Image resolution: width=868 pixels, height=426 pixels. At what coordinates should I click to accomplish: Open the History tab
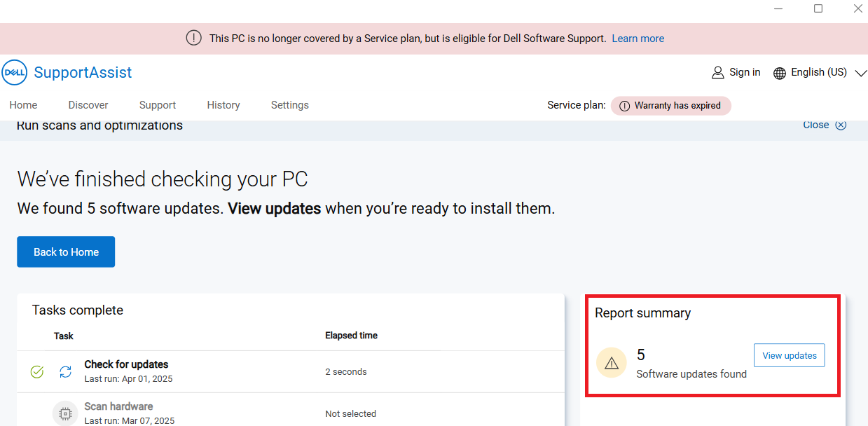tap(223, 105)
